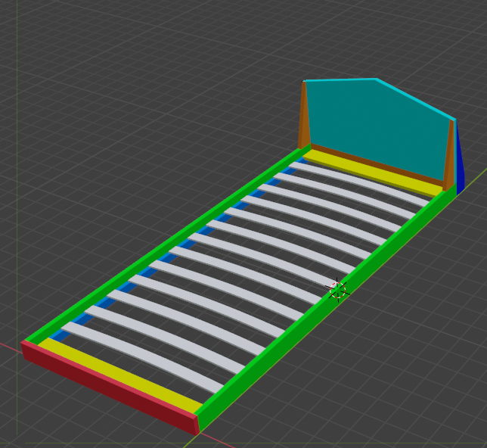
Task: Select the blue slat holder nearest the headboard
Action: 301,160
